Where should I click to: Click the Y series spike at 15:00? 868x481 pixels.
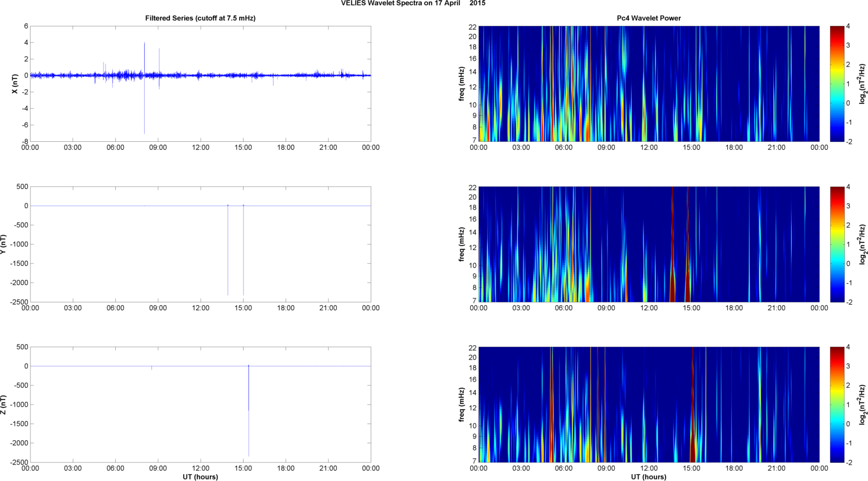coord(244,254)
